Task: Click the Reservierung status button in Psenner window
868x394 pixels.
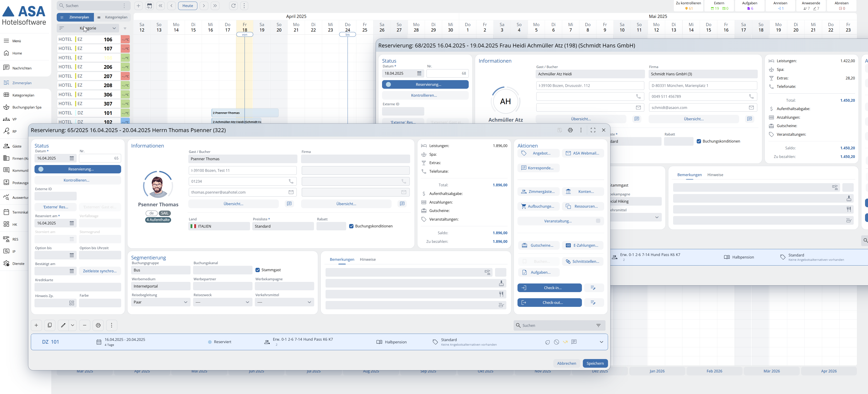Action: click(78, 169)
